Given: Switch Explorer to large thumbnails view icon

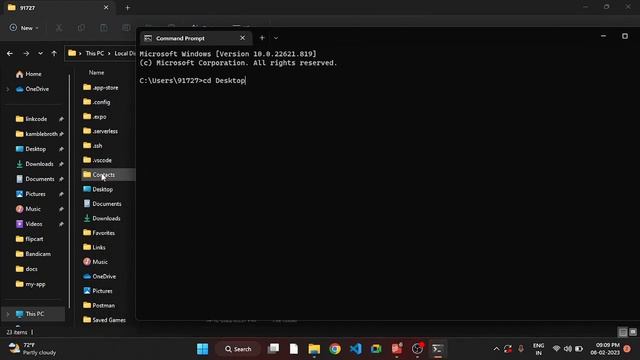Looking at the screenshot, I should [633, 332].
